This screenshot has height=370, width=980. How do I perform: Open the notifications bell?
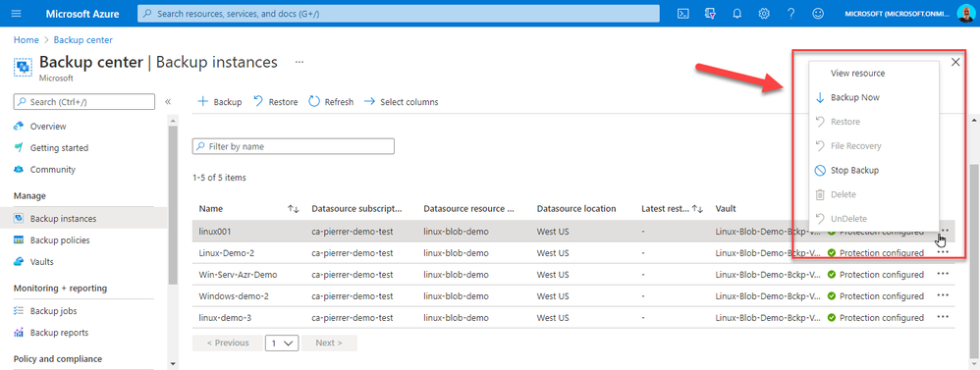pyautogui.click(x=736, y=13)
